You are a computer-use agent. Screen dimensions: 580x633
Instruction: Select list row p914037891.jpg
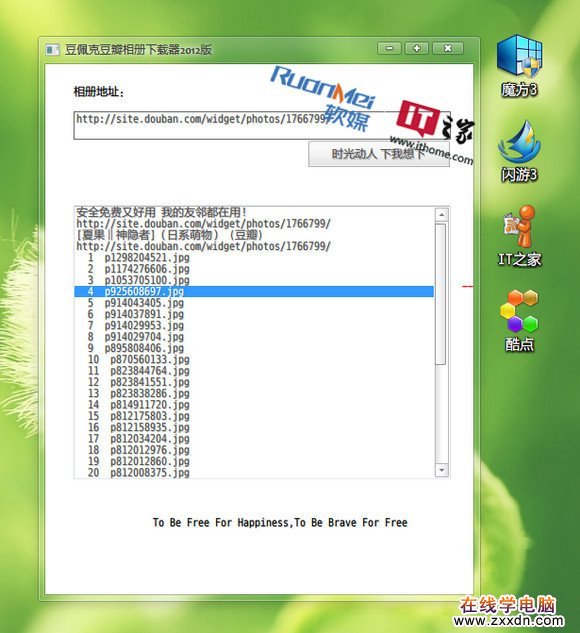(x=254, y=314)
